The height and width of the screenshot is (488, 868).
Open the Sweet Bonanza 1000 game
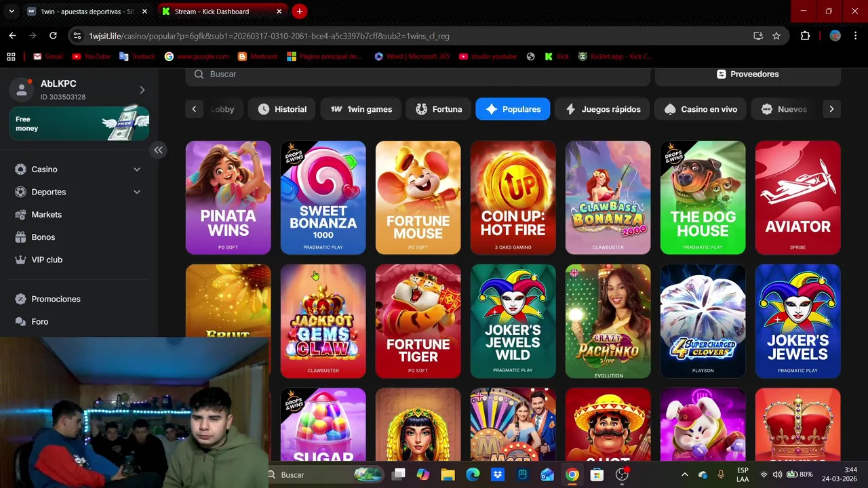pyautogui.click(x=323, y=198)
